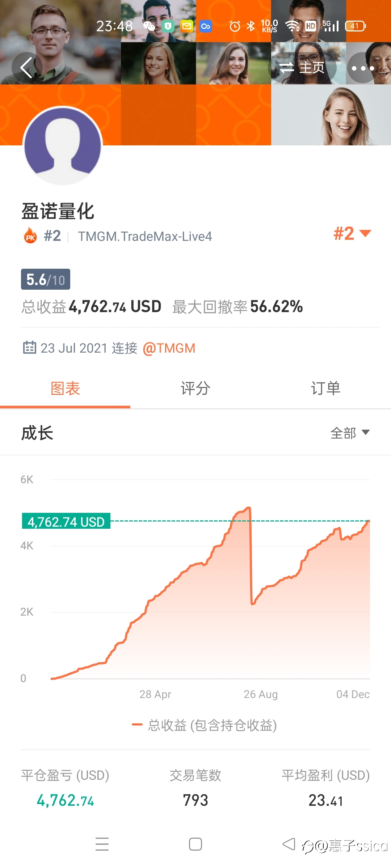Image resolution: width=391 pixels, height=868 pixels.
Task: Switch to the 订单 tab
Action: point(326,389)
